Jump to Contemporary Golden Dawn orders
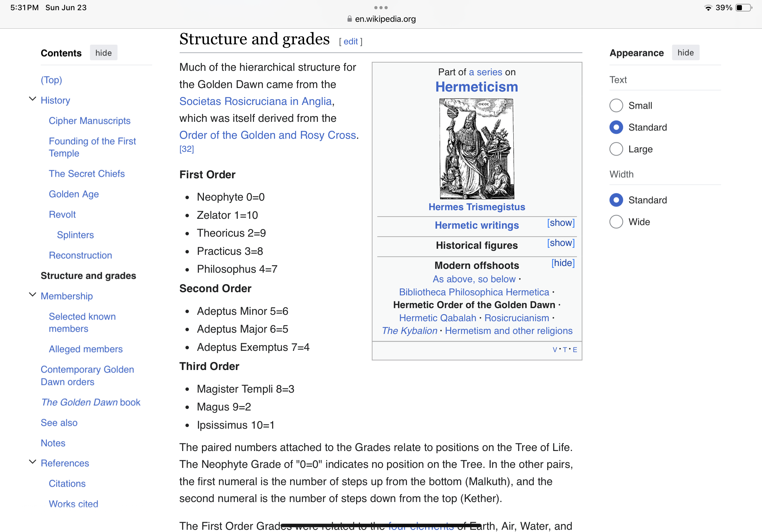The image size is (762, 532). point(87,376)
